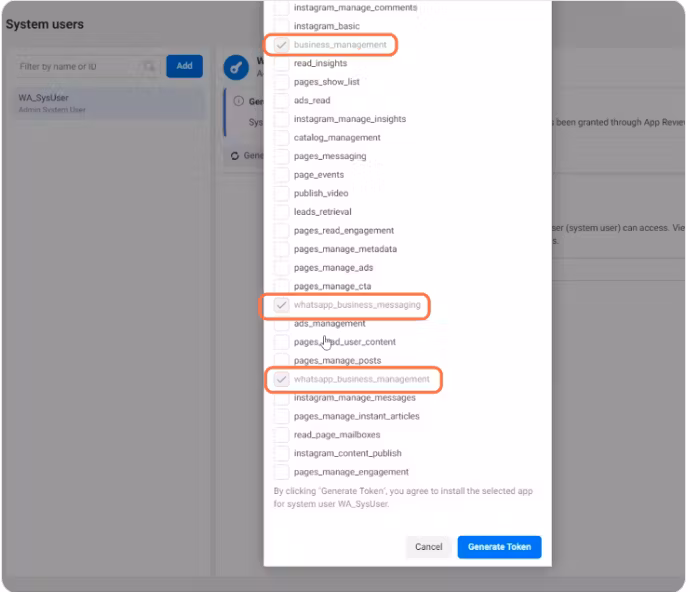The width and height of the screenshot is (690, 592).
Task: Check the publish_video permission
Action: point(282,194)
